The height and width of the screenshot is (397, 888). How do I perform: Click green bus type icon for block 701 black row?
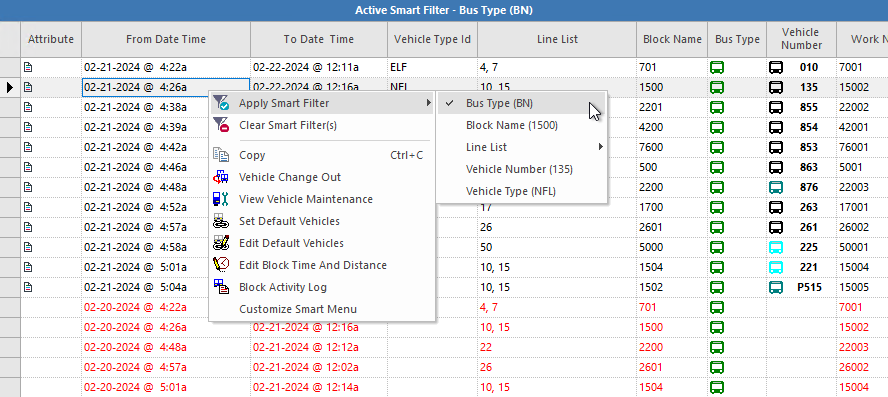pos(717,67)
